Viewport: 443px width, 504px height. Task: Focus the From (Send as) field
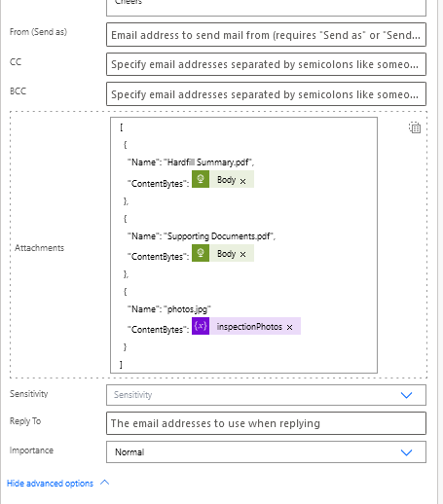point(266,34)
